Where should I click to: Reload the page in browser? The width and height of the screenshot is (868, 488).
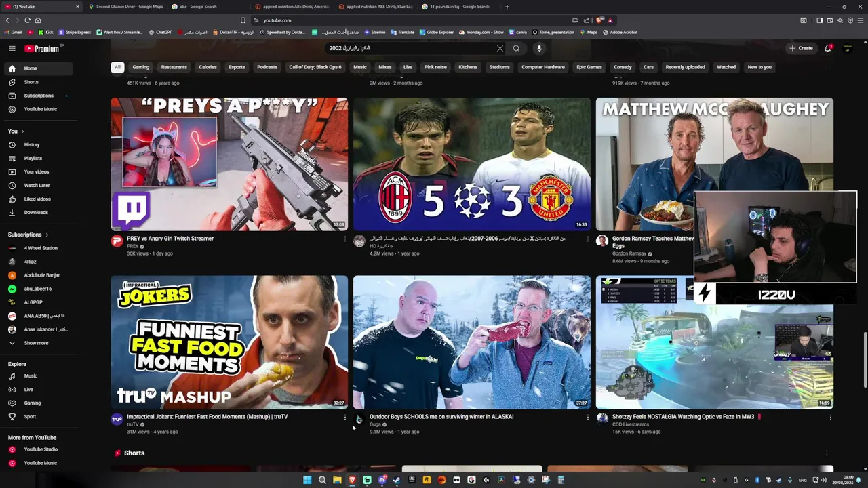[27, 20]
